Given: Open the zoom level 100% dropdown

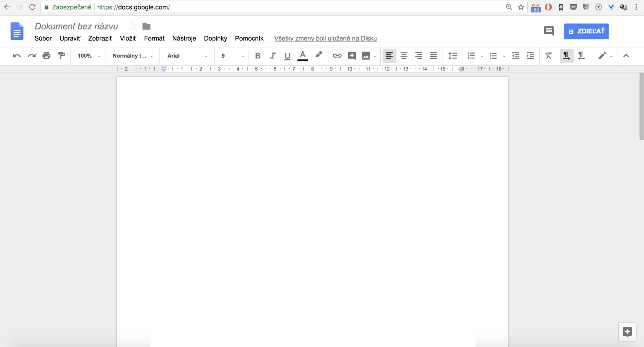Looking at the screenshot, I should (89, 56).
